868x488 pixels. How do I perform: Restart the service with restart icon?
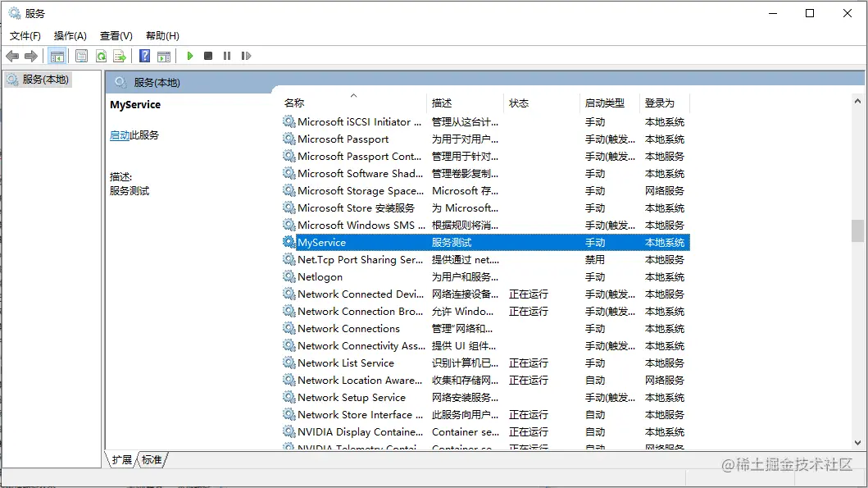pos(247,56)
